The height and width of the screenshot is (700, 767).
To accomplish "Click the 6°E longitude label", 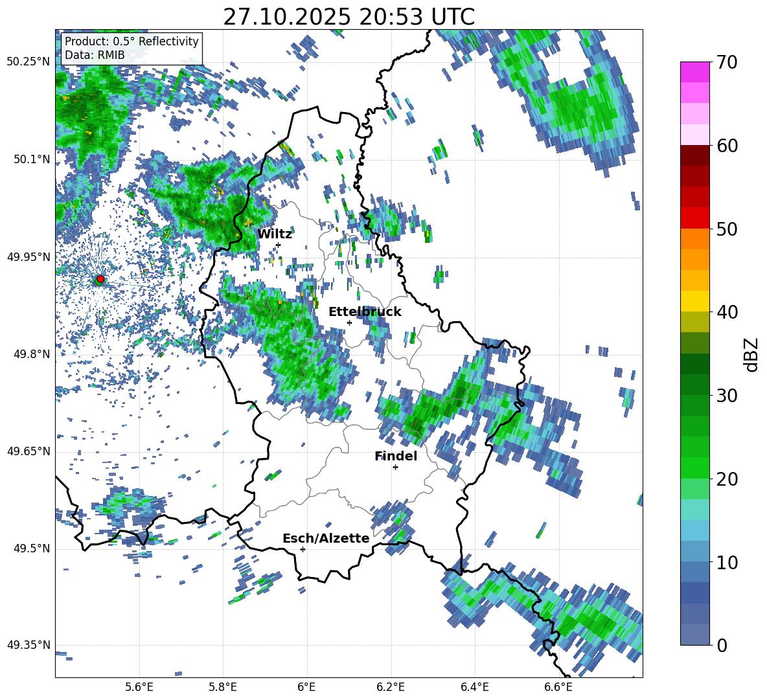I will [306, 687].
